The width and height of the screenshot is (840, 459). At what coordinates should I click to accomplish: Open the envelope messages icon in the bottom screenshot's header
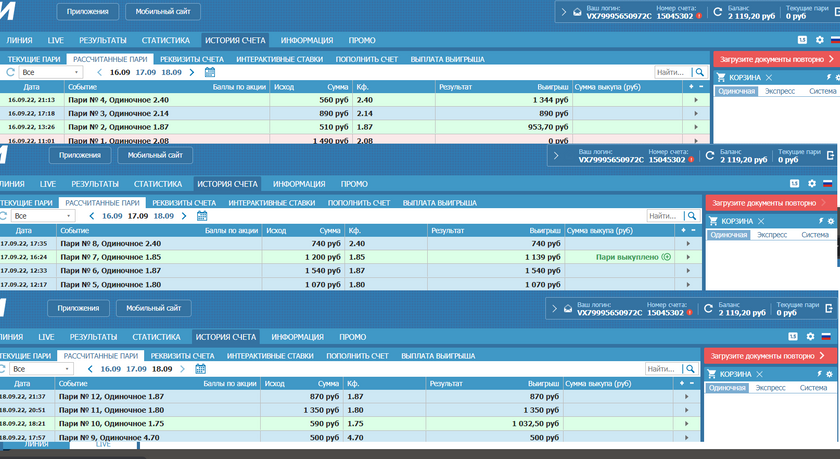click(x=568, y=309)
